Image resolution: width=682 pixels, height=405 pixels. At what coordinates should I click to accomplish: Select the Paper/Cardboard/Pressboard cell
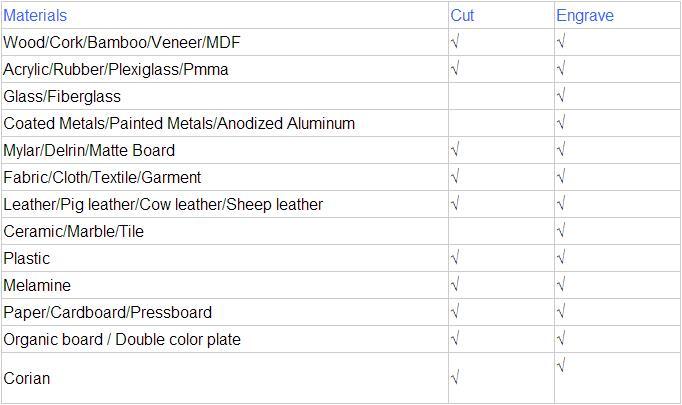click(x=108, y=312)
